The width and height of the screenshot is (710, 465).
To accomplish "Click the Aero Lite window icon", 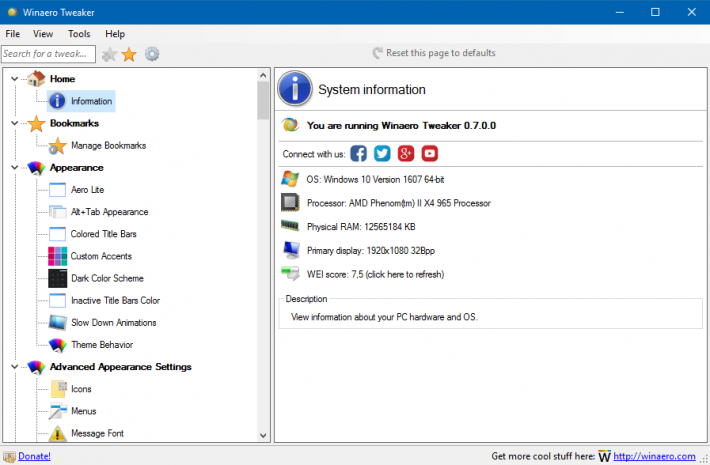I will click(58, 190).
